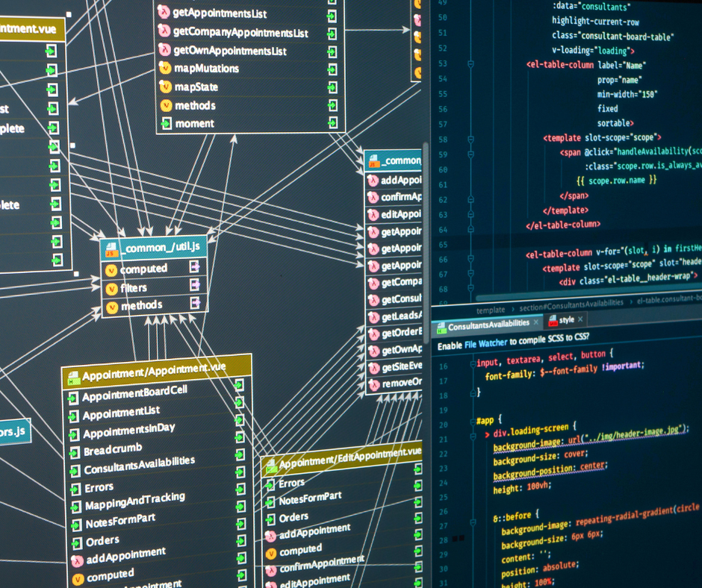Click the yellow V icon beside mapMutations
The width and height of the screenshot is (702, 588).
click(x=165, y=68)
